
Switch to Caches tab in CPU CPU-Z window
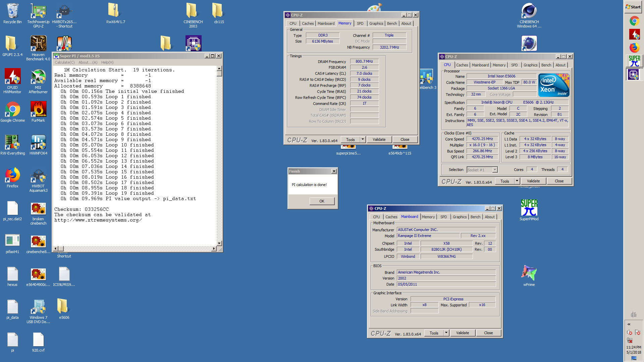[462, 65]
